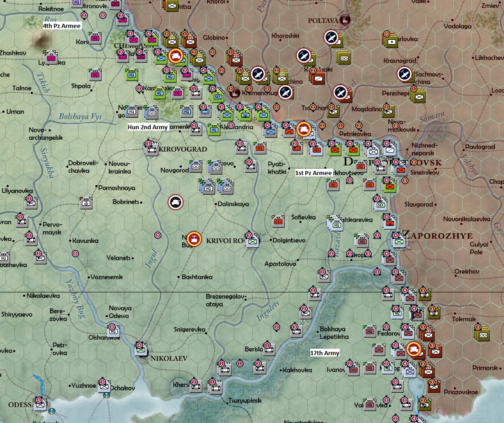This screenshot has height=423, width=504.
Task: Click the garrison counter at Berislav
Action: click(269, 349)
